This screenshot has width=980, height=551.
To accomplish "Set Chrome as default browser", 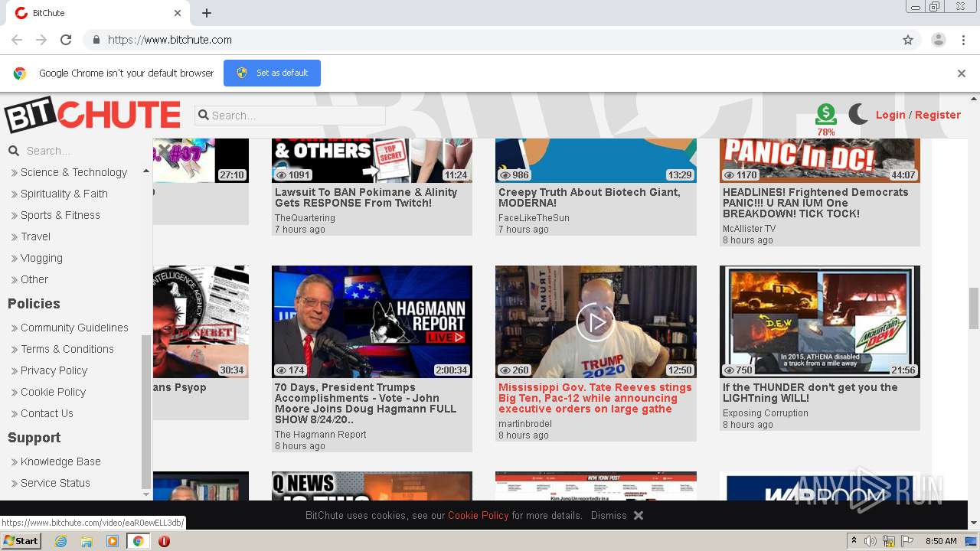I will (x=272, y=73).
